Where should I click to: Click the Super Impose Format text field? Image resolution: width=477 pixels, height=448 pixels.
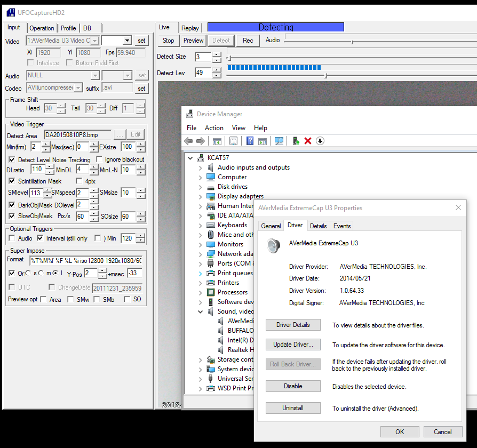pyautogui.click(x=86, y=261)
